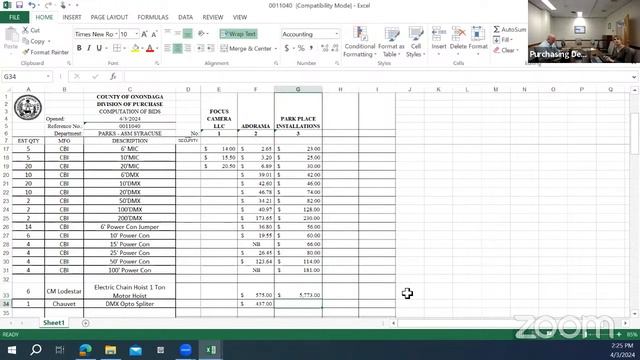Click the Save icon in quick access toolbar
Viewport: 640px width, 360px height.
19,5
